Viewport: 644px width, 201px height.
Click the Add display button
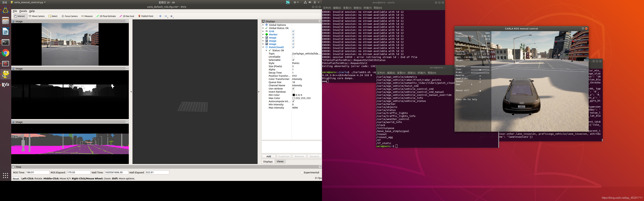point(269,156)
